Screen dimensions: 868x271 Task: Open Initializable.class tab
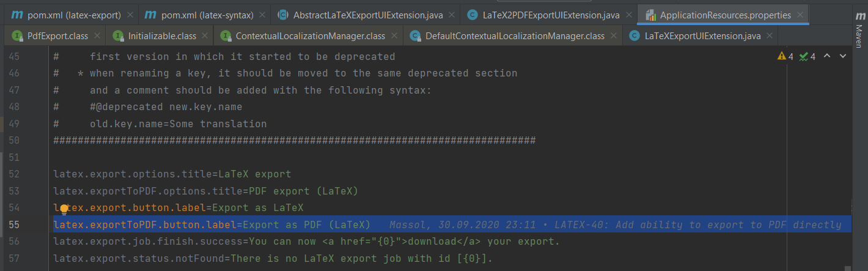(x=159, y=35)
